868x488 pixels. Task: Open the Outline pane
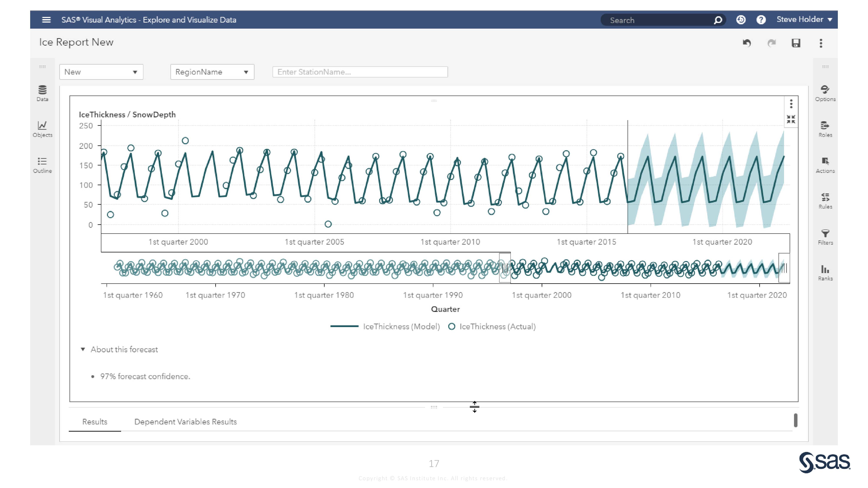(43, 165)
